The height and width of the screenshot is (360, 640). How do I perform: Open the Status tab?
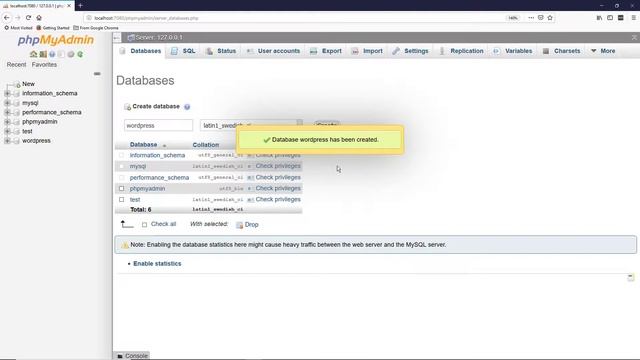221,51
